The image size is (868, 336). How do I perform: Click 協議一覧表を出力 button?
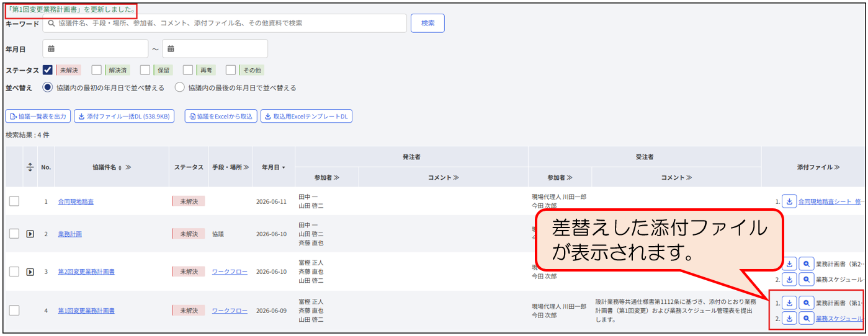[x=38, y=116]
